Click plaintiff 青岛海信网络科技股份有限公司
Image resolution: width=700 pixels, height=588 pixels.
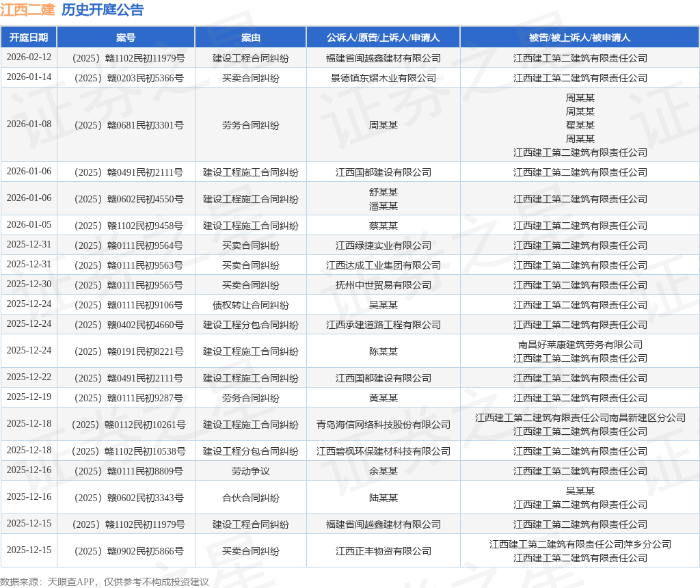pyautogui.click(x=383, y=425)
